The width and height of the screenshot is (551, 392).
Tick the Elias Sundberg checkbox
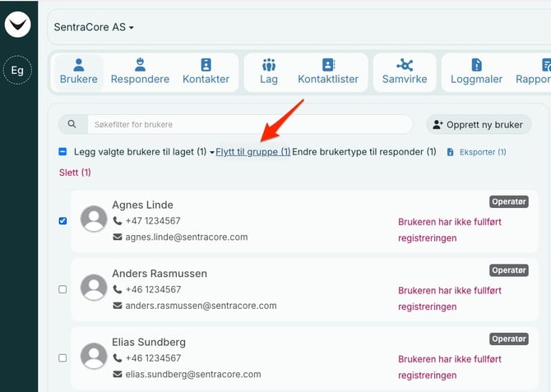[x=63, y=358]
